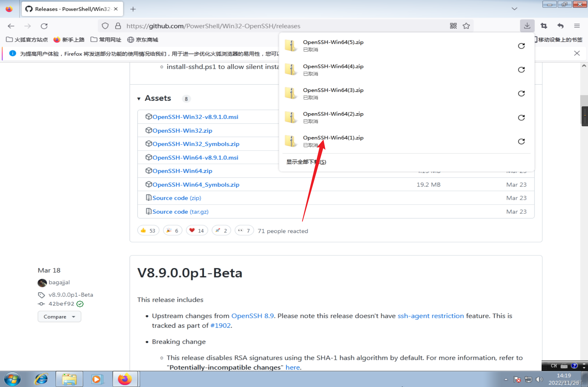Viewport: 588px width, 387px height.
Task: Reload the current page
Action: point(44,26)
